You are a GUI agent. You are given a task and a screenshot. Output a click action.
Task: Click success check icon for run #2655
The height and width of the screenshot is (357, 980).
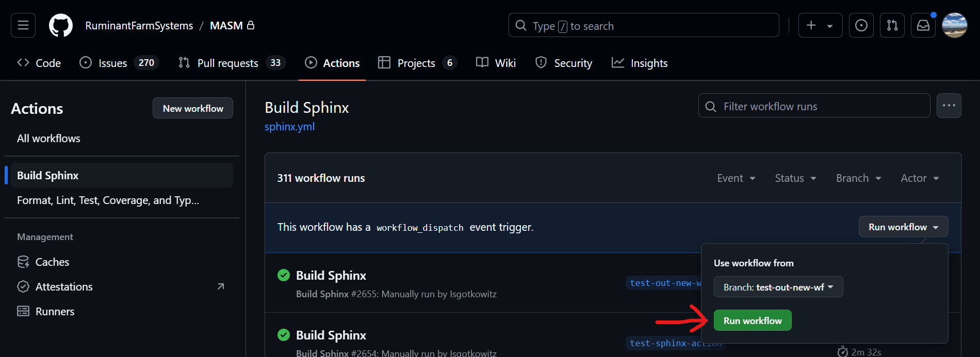(284, 275)
